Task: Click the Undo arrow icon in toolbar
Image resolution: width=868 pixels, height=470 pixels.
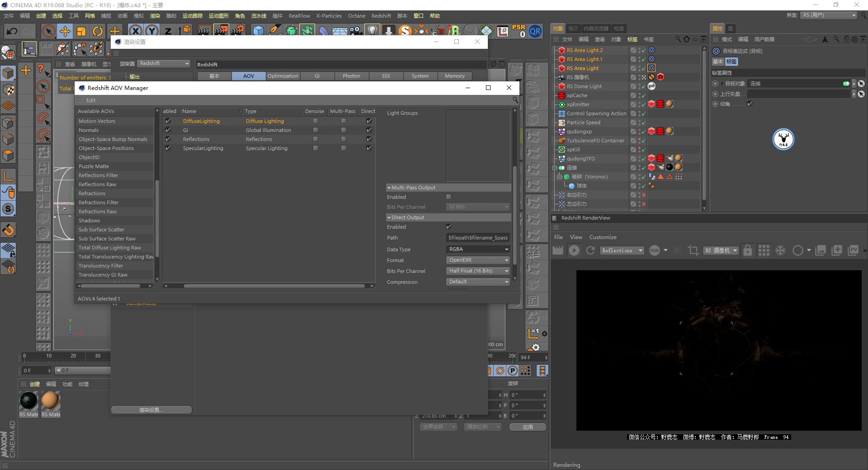Action: 12,31
